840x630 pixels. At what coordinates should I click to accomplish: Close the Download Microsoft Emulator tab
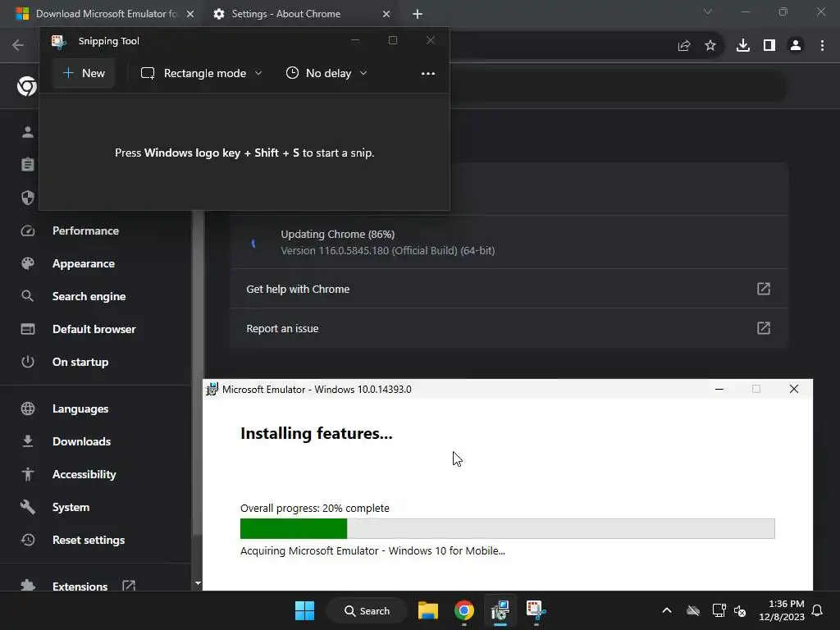190,14
